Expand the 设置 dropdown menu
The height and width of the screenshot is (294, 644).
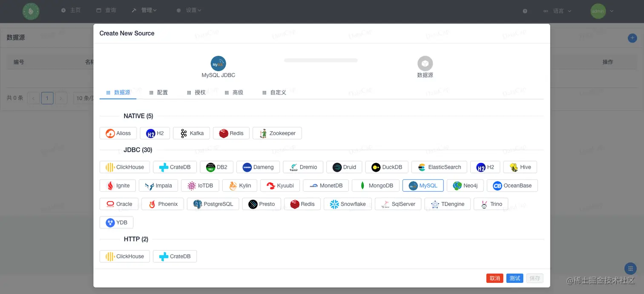pos(189,10)
